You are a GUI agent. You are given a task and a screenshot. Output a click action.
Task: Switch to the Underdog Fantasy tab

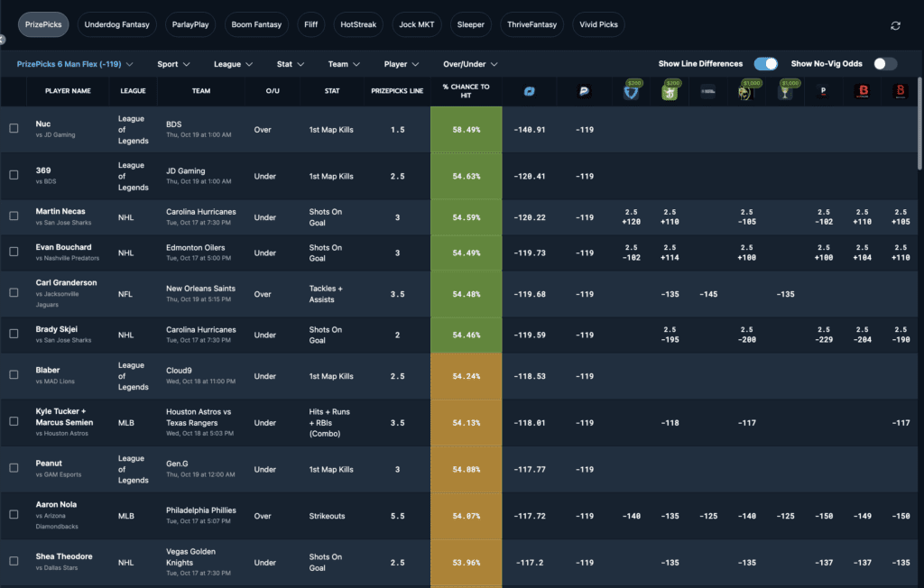116,24
